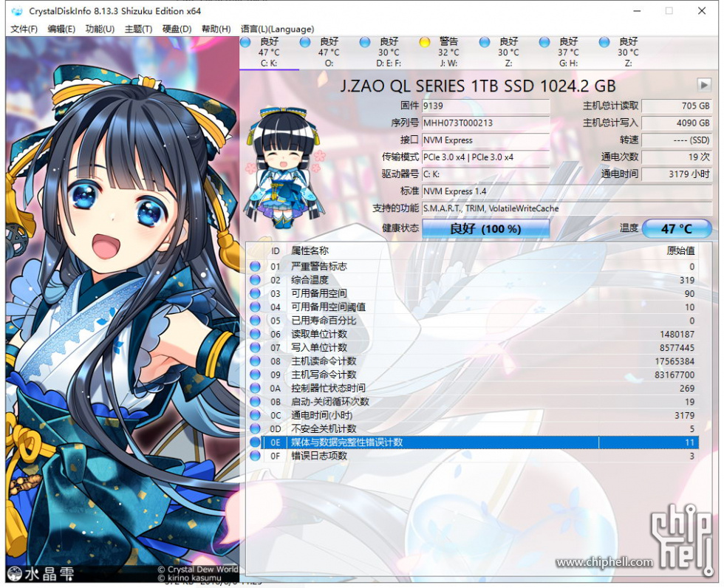Click status icon for 01 严重警告标志
724x588 pixels.
click(x=255, y=267)
